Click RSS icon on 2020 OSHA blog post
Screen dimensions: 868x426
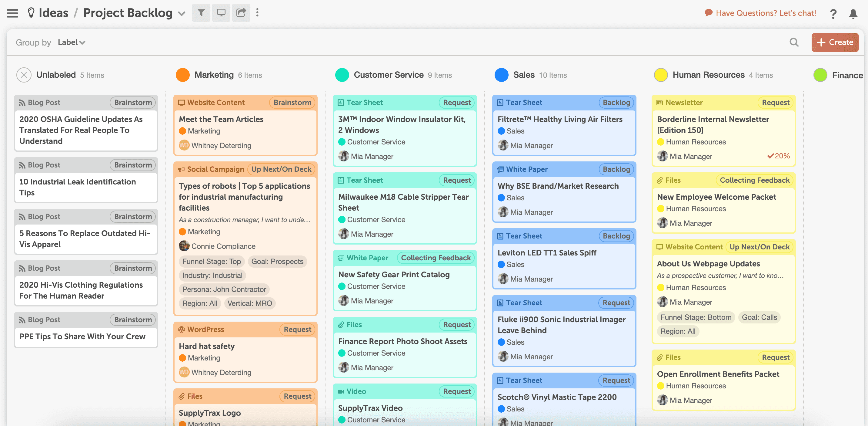[22, 103]
